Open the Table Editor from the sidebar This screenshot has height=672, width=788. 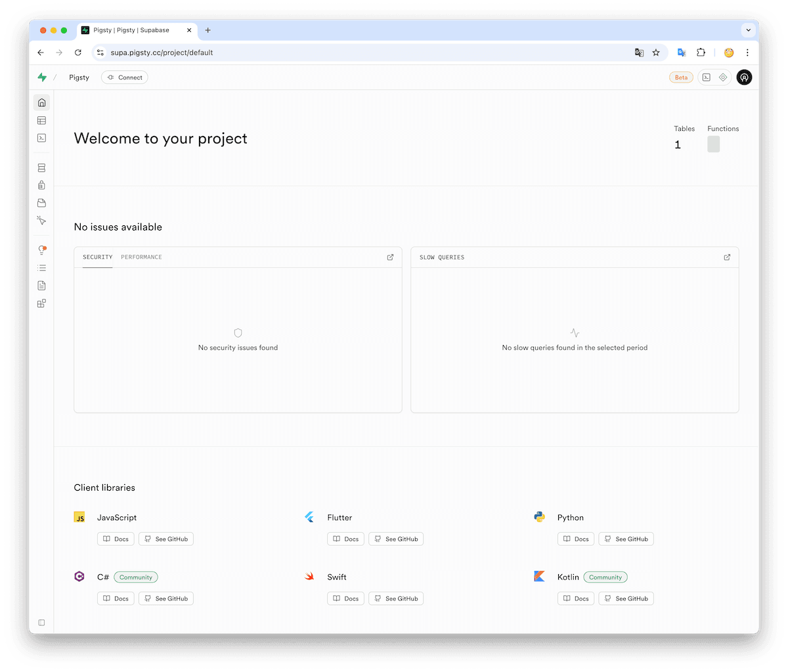[x=41, y=120]
